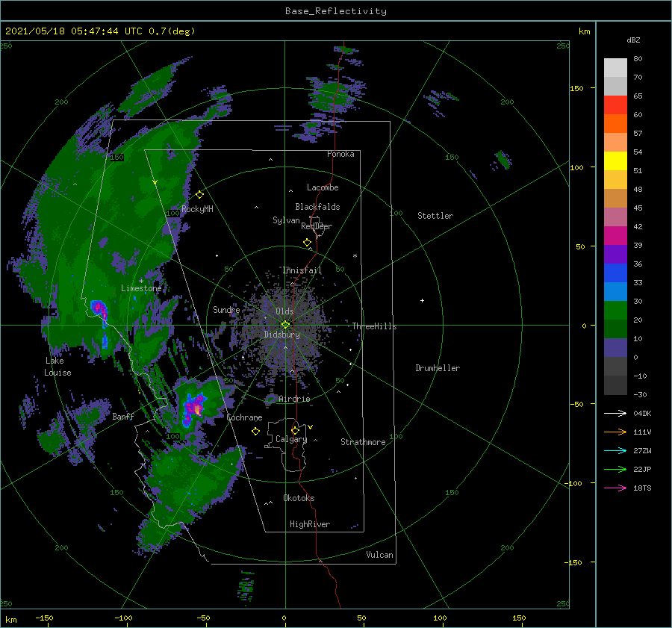Viewport: 672px width, 628px height.
Task: Click the magenta 18TS arrow icon
Action: point(615,488)
